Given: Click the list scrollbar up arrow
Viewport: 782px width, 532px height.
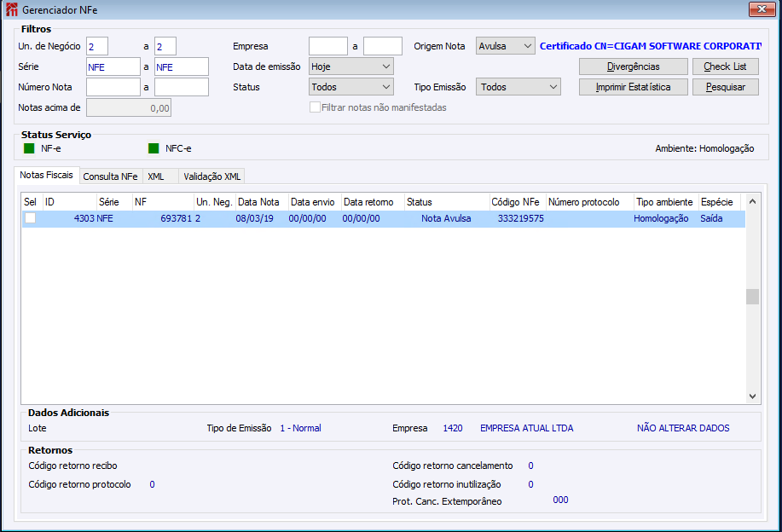Looking at the screenshot, I should [x=752, y=201].
